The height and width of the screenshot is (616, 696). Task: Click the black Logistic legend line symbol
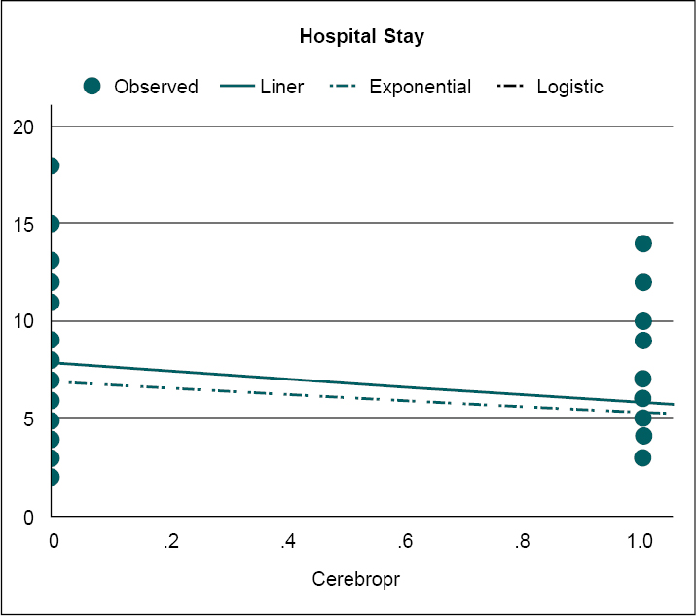coord(512,87)
